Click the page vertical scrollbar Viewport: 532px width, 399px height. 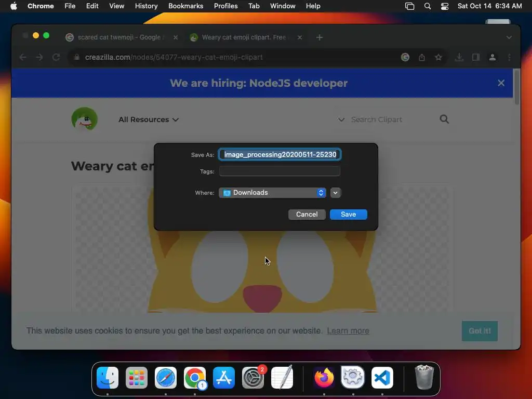pos(516,87)
